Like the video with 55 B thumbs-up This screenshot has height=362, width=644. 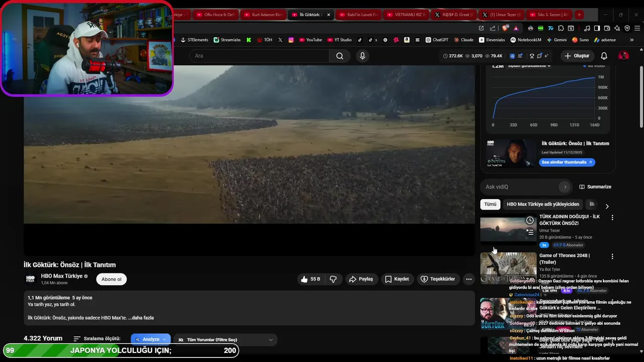[310, 279]
